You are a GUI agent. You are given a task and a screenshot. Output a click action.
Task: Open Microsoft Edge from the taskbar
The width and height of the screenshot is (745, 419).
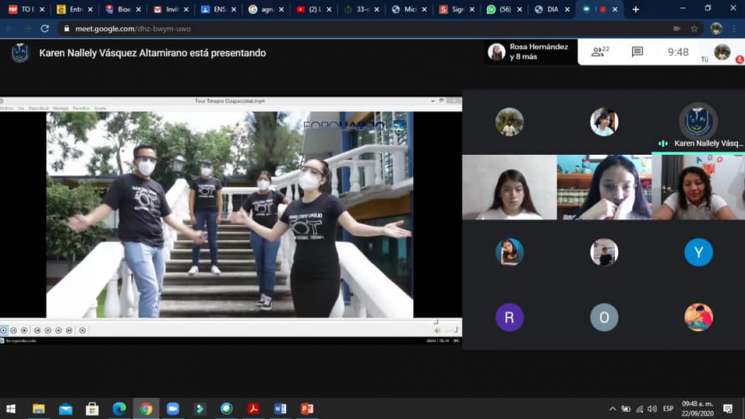click(119, 409)
